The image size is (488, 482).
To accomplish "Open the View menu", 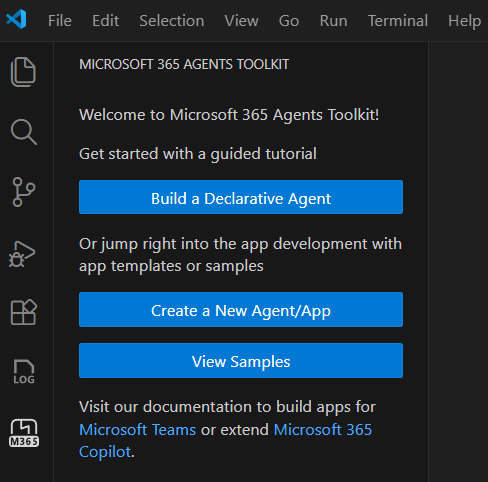I will 241,21.
